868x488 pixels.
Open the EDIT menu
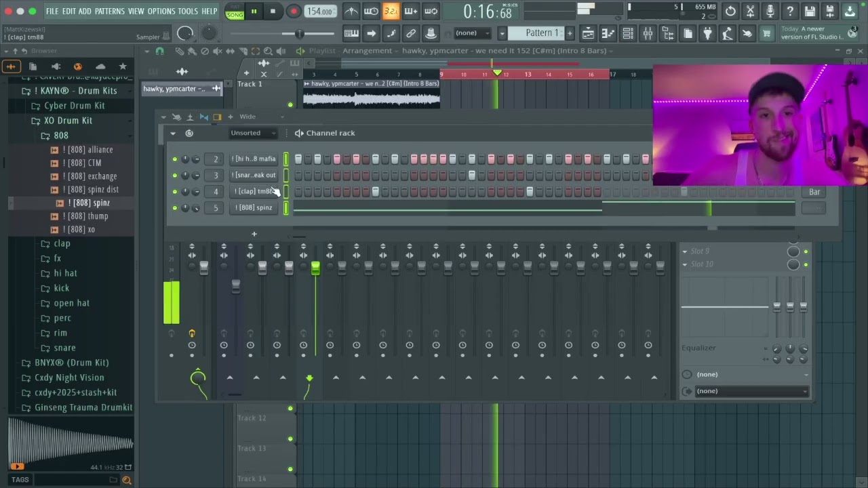(68, 11)
